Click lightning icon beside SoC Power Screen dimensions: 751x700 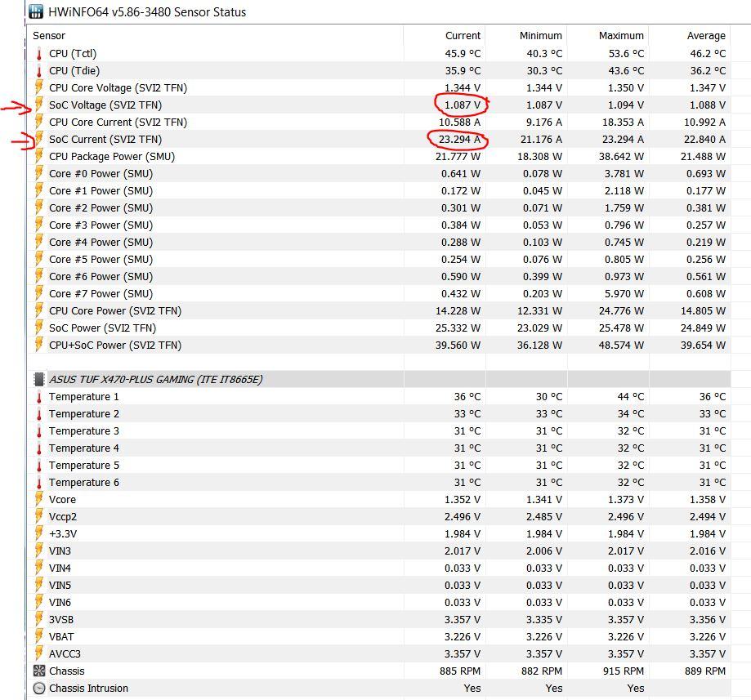tap(39, 328)
